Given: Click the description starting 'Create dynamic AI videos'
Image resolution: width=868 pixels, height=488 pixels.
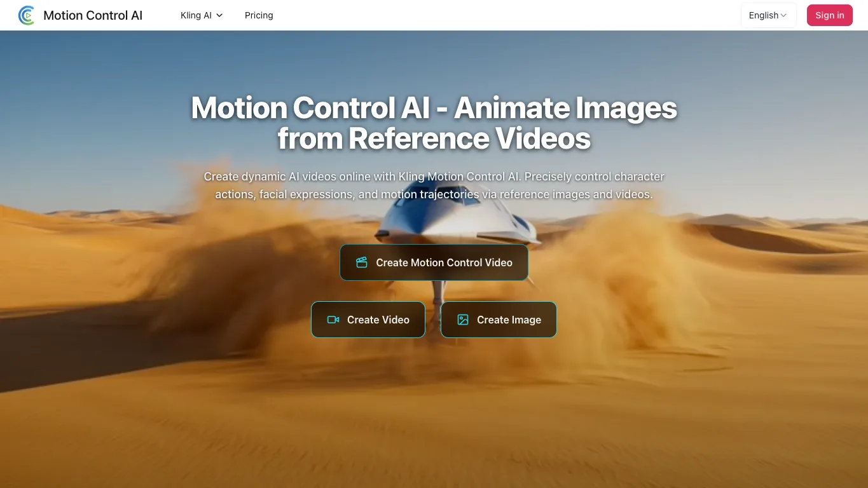Looking at the screenshot, I should click(x=434, y=186).
